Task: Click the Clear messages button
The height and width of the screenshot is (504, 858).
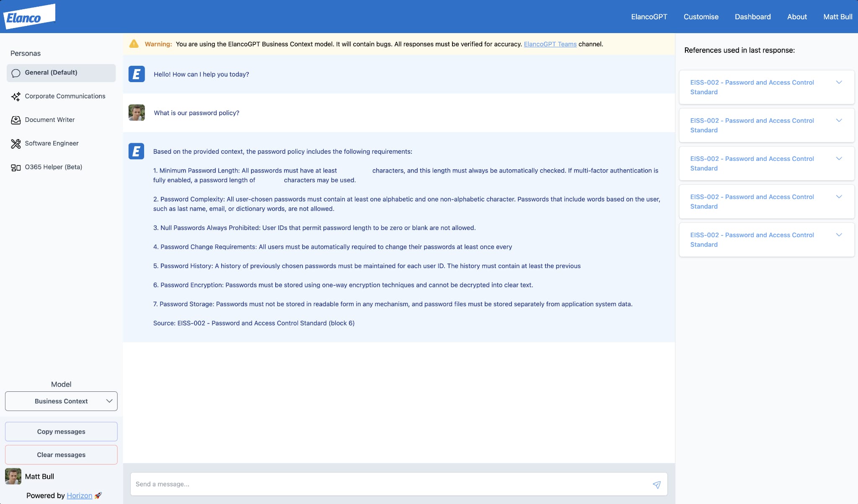Action: [x=61, y=455]
